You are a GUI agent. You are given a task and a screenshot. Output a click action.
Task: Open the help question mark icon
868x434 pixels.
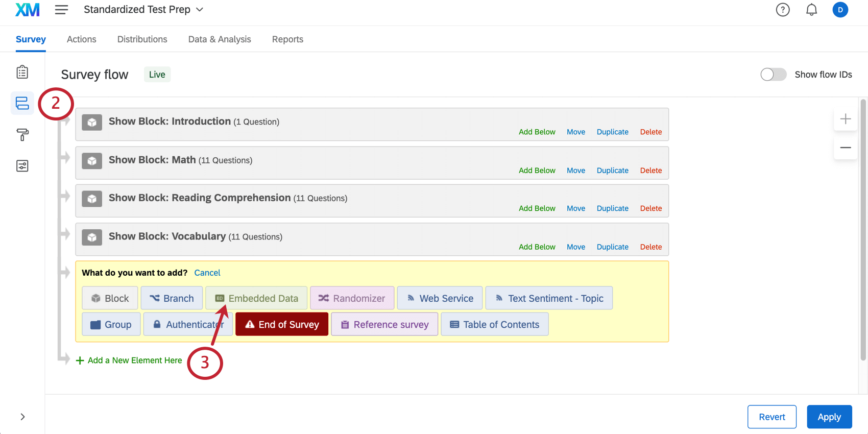[x=783, y=10]
